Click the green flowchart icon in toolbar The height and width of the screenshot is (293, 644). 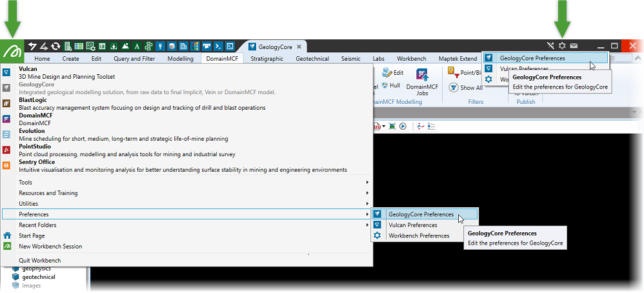[x=148, y=46]
